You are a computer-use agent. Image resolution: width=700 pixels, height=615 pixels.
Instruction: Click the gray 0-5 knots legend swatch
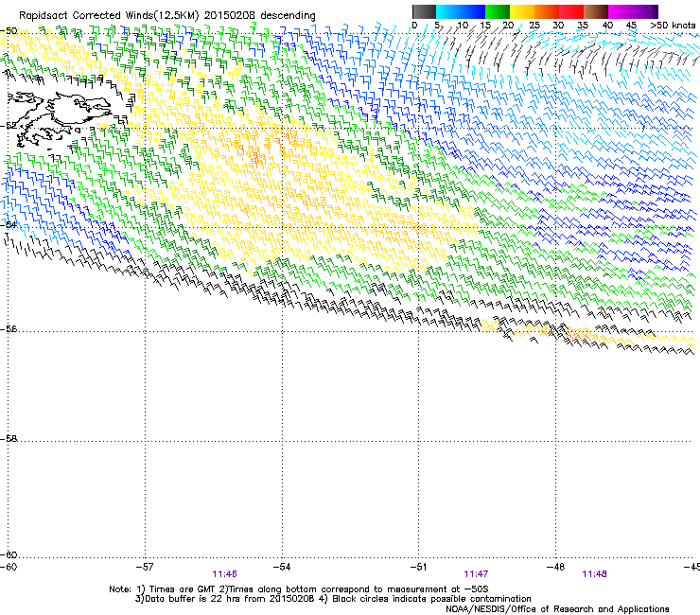point(424,11)
